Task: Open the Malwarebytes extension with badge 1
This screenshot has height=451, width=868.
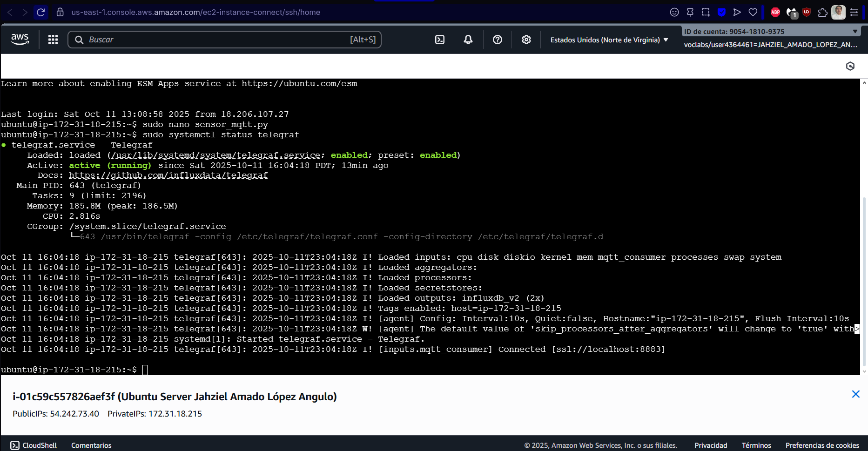Action: pyautogui.click(x=792, y=13)
